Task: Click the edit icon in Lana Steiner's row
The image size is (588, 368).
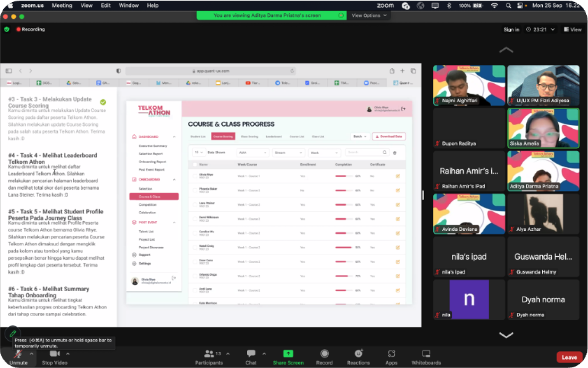Action: pyautogui.click(x=398, y=204)
